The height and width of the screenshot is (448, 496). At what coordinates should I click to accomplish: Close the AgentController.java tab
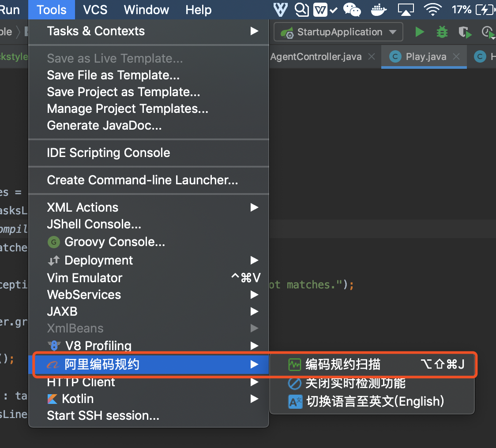372,56
